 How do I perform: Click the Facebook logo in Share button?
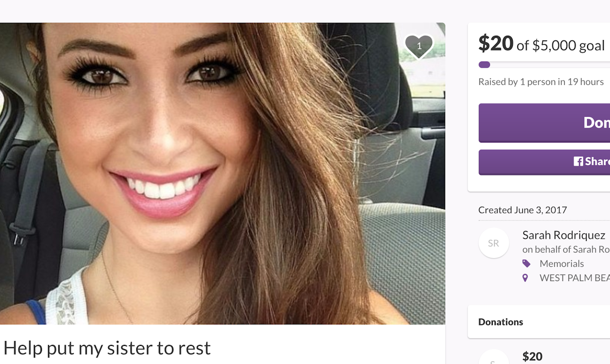pyautogui.click(x=578, y=162)
